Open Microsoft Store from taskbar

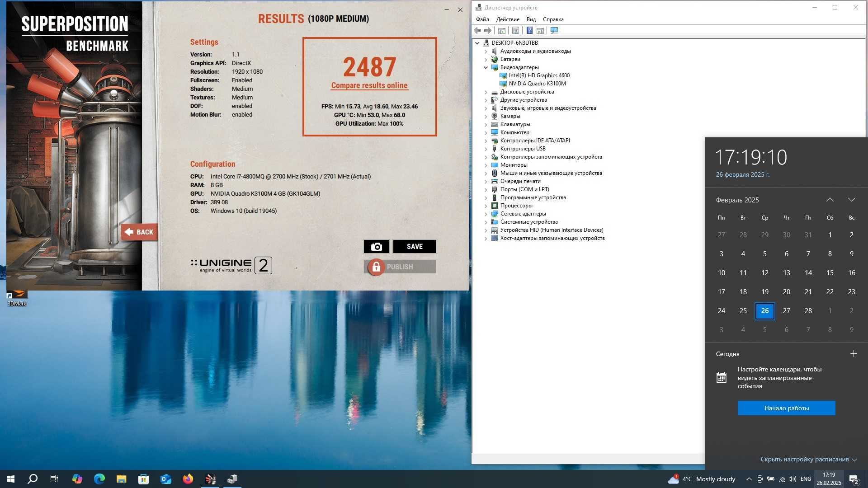[143, 479]
